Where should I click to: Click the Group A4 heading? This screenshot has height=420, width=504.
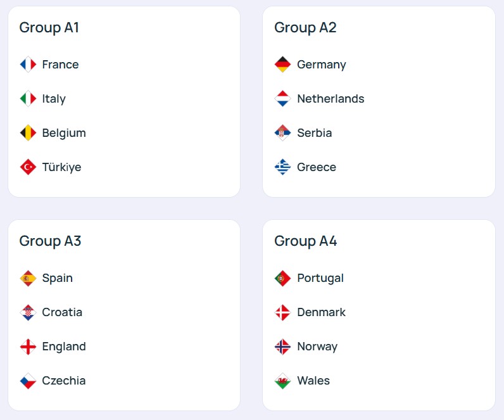[x=306, y=241]
